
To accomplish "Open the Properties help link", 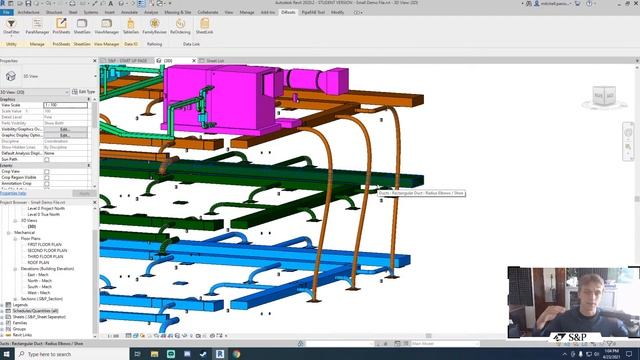I will [13, 193].
